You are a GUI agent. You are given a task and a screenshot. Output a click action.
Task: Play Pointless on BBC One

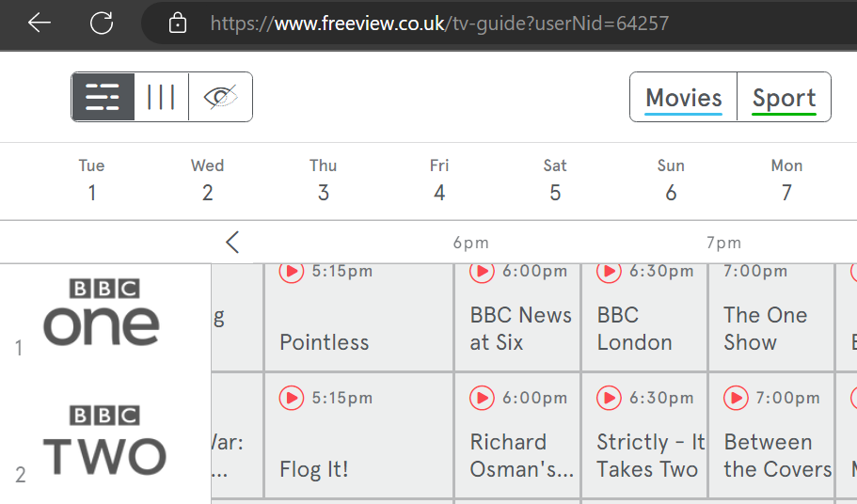tap(292, 272)
